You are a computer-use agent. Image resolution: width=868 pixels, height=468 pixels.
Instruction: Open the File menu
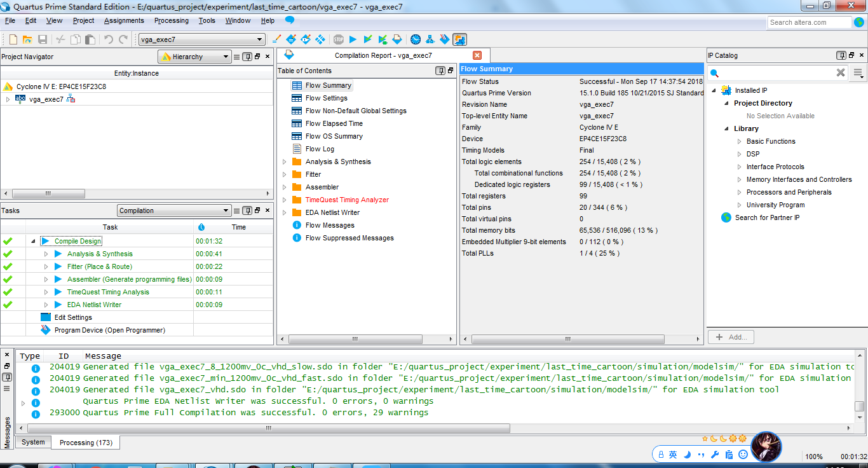(x=10, y=20)
